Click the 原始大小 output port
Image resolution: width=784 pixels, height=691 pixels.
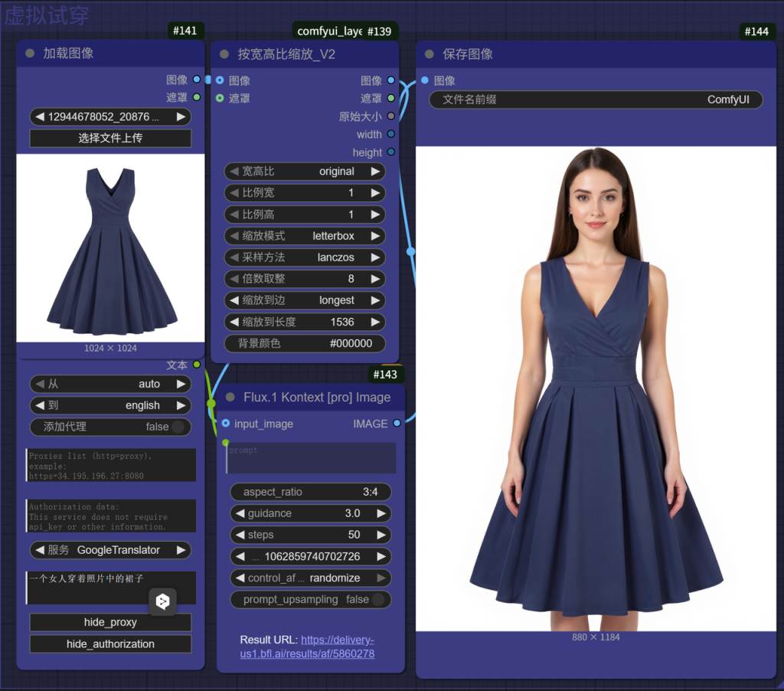click(x=391, y=116)
